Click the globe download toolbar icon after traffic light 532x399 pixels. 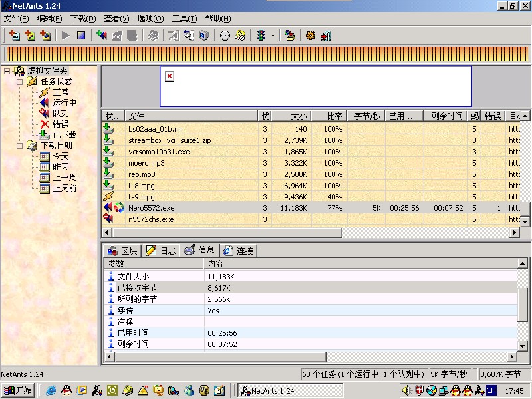tap(289, 35)
